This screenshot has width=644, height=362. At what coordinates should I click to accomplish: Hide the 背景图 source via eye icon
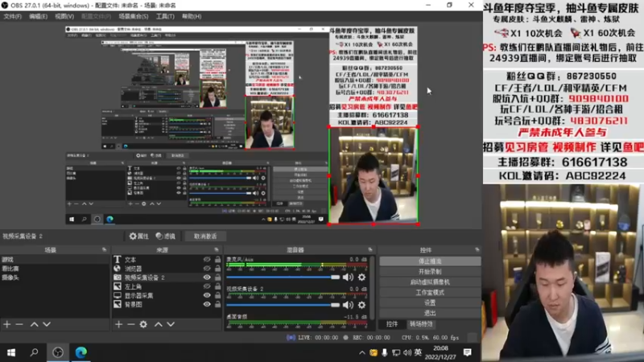(207, 305)
